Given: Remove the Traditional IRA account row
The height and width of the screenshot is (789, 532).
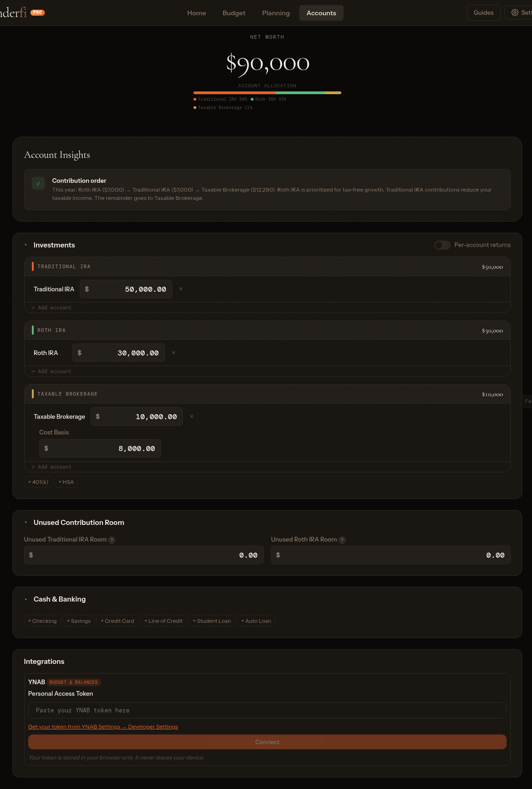Looking at the screenshot, I should [x=181, y=289].
